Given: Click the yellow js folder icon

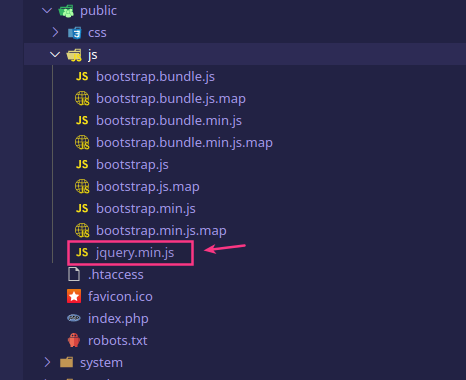Looking at the screenshot, I should tap(74, 55).
